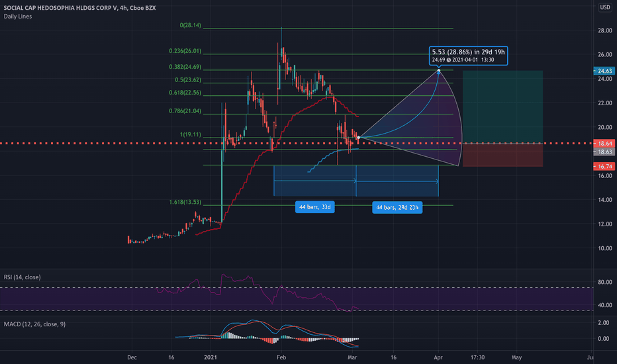Click the red 16.74 stop price tag
The height and width of the screenshot is (364, 617).
pos(604,167)
